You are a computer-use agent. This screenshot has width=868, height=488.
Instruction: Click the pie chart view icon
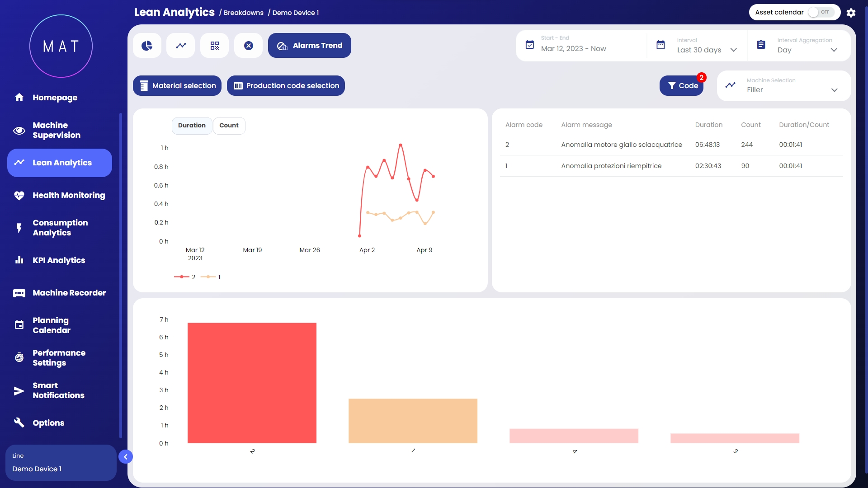click(147, 46)
